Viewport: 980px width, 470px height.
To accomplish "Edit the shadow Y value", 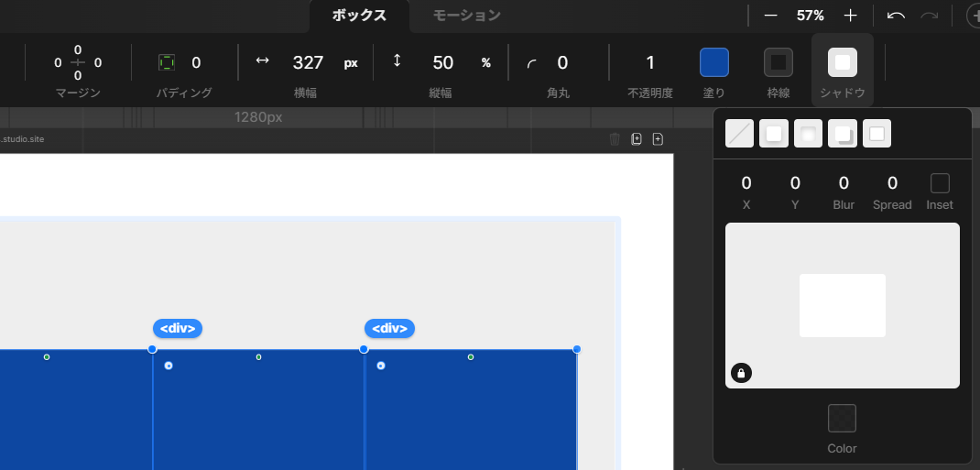I will point(795,183).
